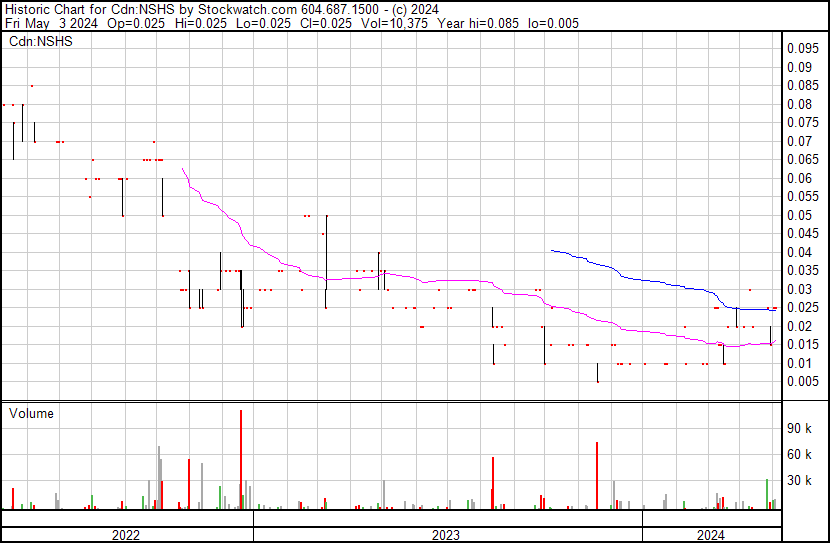This screenshot has height=543, width=830.
Task: Click the Op=0.025 header value
Action: point(136,23)
